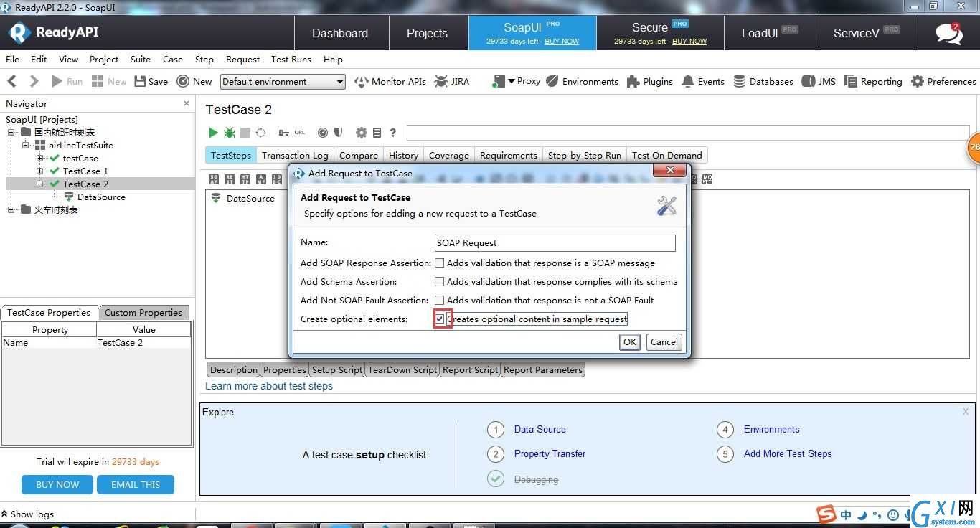Open the File menu
This screenshot has width=980, height=528.
[x=13, y=60]
